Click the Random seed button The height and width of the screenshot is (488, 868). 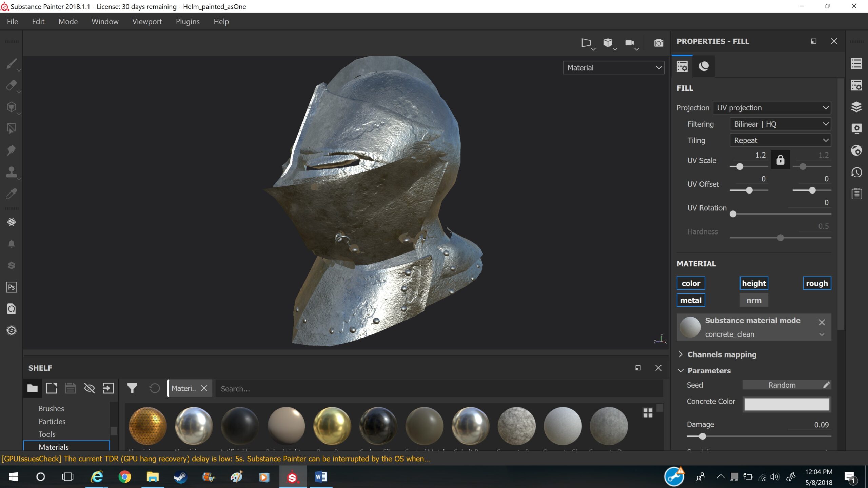[782, 385]
